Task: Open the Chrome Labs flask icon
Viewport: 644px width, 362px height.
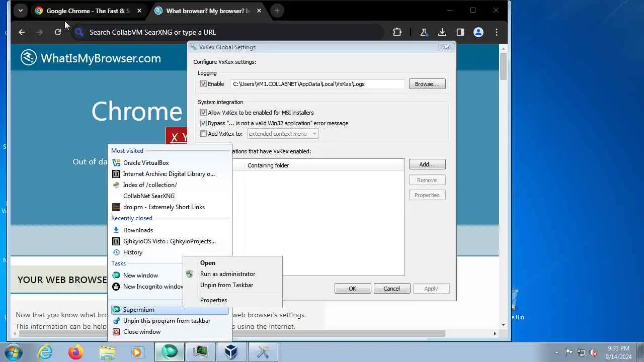Action: point(424,32)
